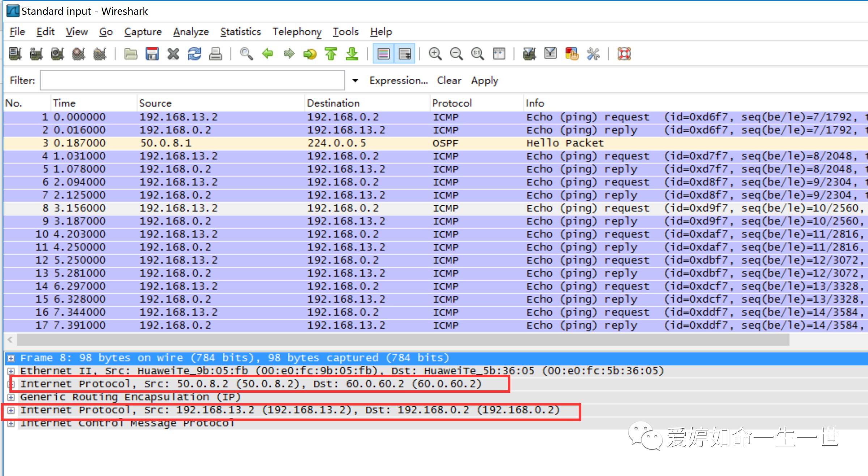Click the zoom in toolbar icon
The width and height of the screenshot is (868, 476).
[435, 54]
